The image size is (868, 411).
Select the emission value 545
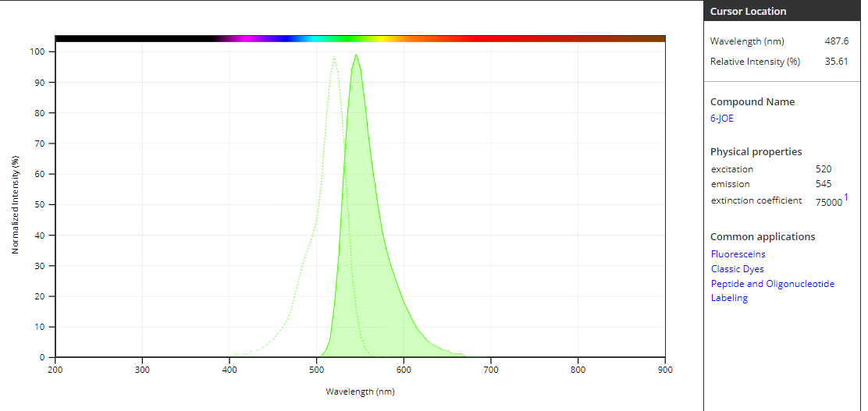click(x=823, y=184)
